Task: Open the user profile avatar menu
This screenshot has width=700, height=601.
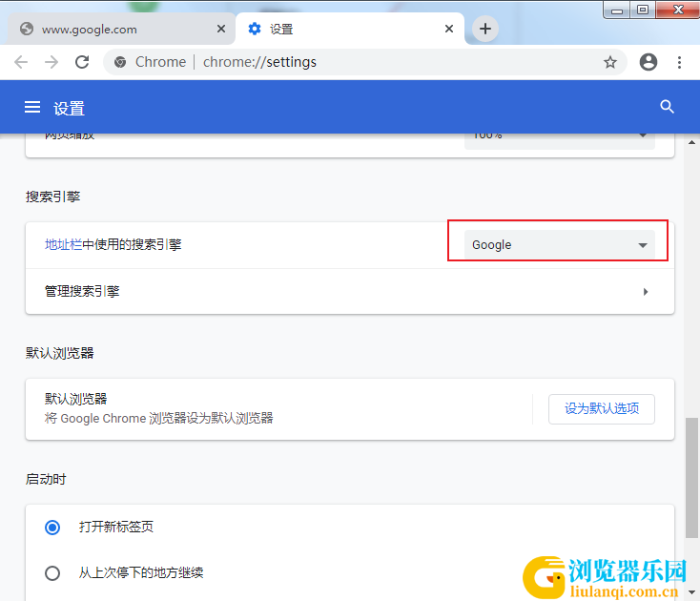Action: [x=649, y=62]
